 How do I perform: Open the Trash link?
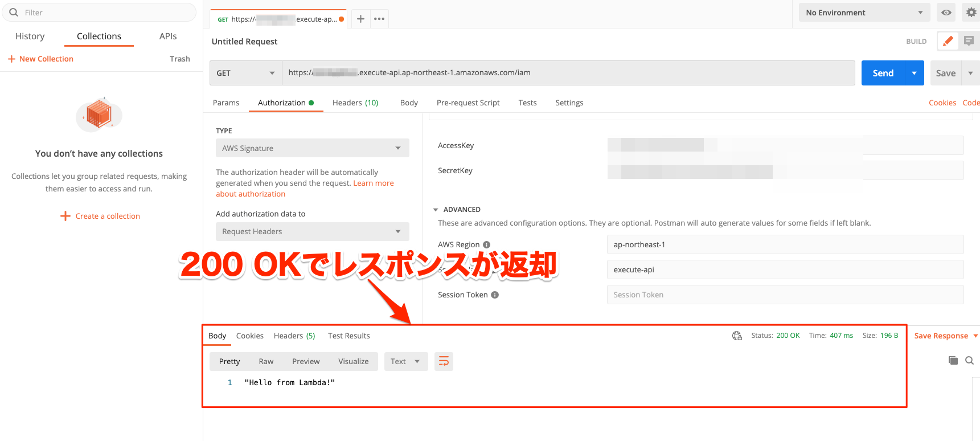(180, 59)
